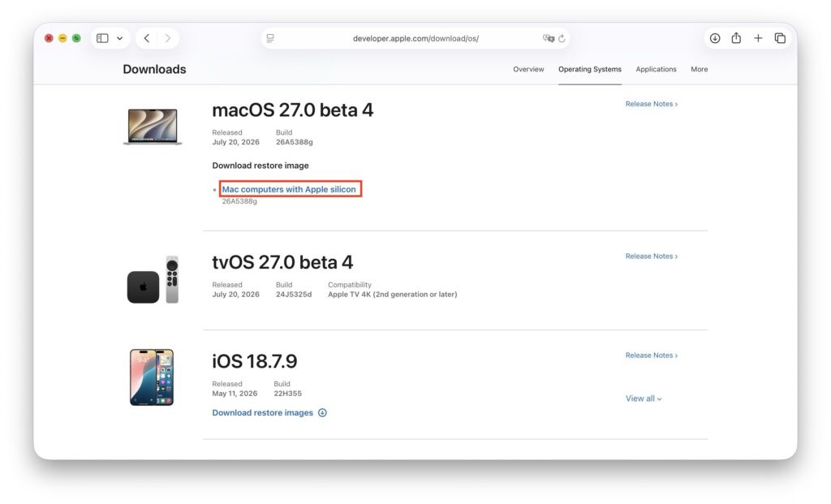Viewport: 831px width, 504px height.
Task: Click the 26A5388g text under Apple silicon link
Action: [239, 201]
